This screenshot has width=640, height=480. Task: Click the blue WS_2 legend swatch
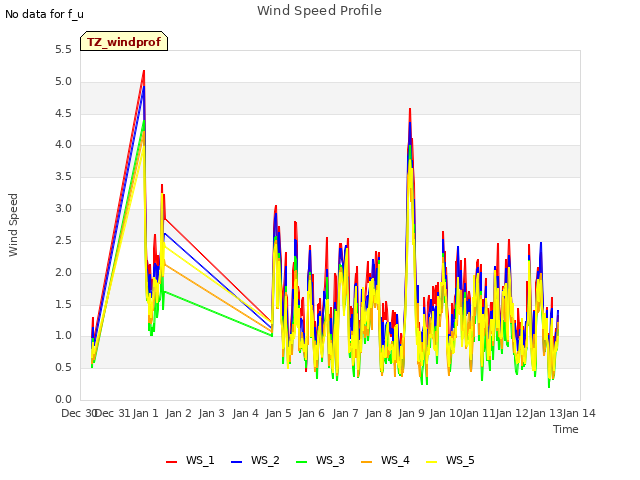(x=236, y=462)
